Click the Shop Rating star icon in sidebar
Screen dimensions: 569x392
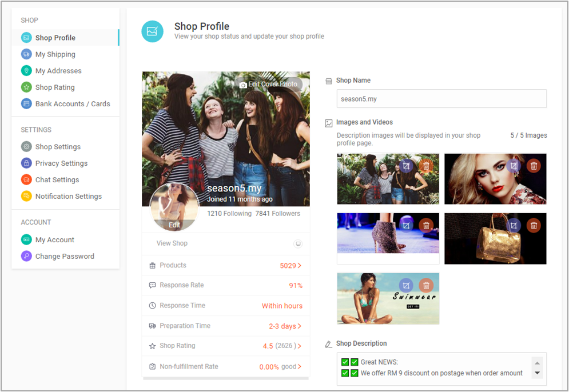[26, 87]
